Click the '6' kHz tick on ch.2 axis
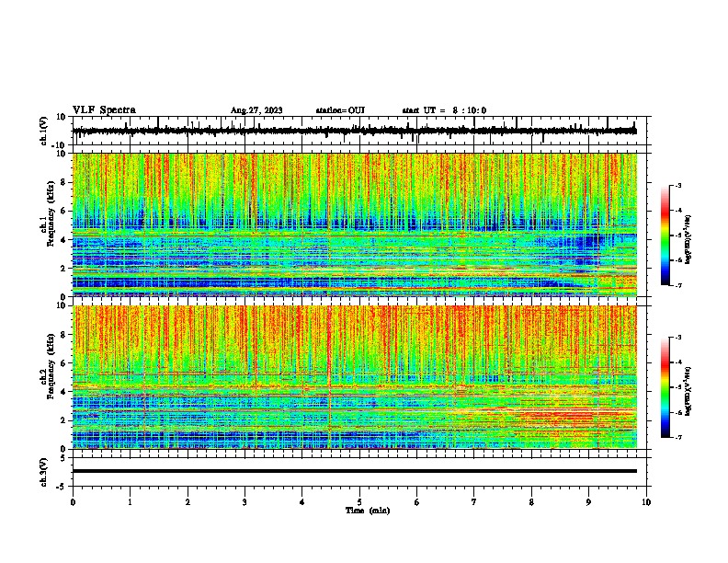 point(63,362)
